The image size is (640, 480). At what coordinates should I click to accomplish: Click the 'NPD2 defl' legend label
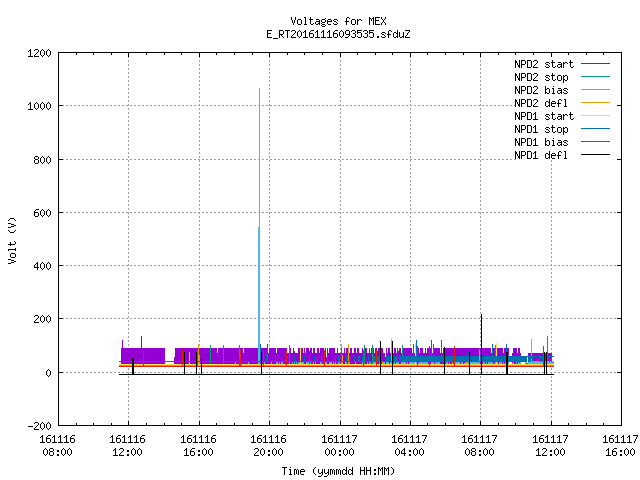point(541,103)
